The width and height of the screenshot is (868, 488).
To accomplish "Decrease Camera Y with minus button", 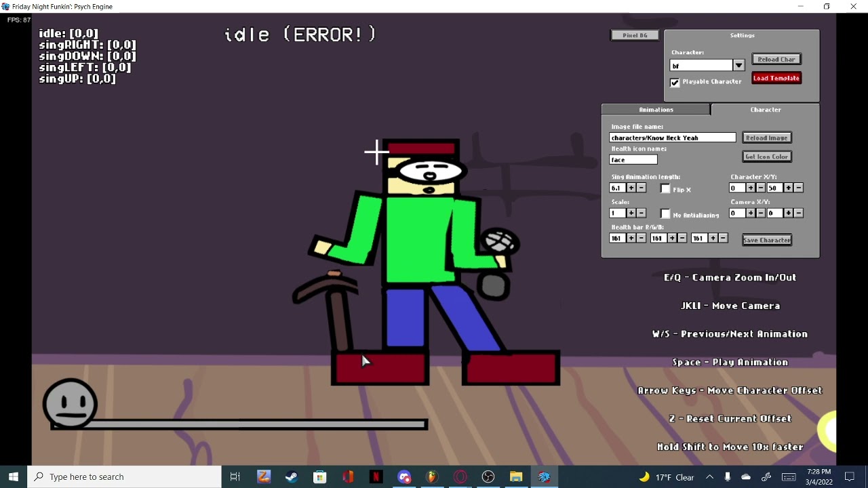I will 799,213.
